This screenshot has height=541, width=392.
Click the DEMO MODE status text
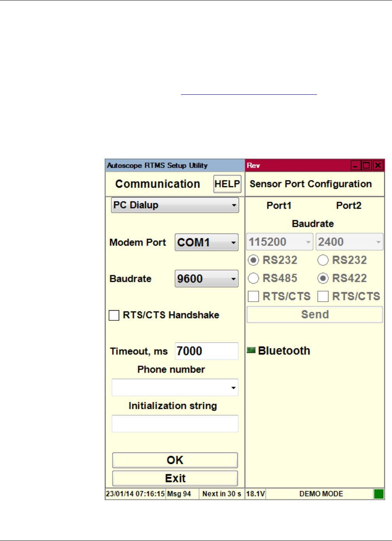[x=321, y=494]
